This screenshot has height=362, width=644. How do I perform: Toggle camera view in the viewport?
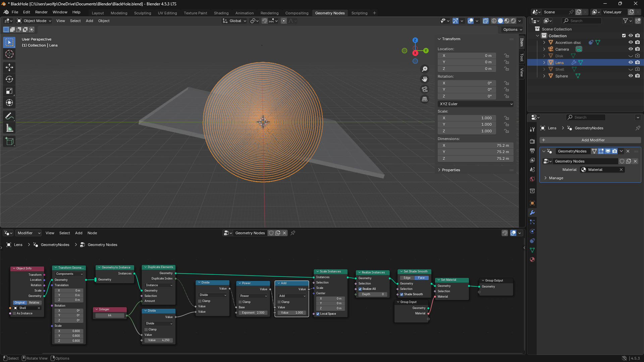click(425, 89)
